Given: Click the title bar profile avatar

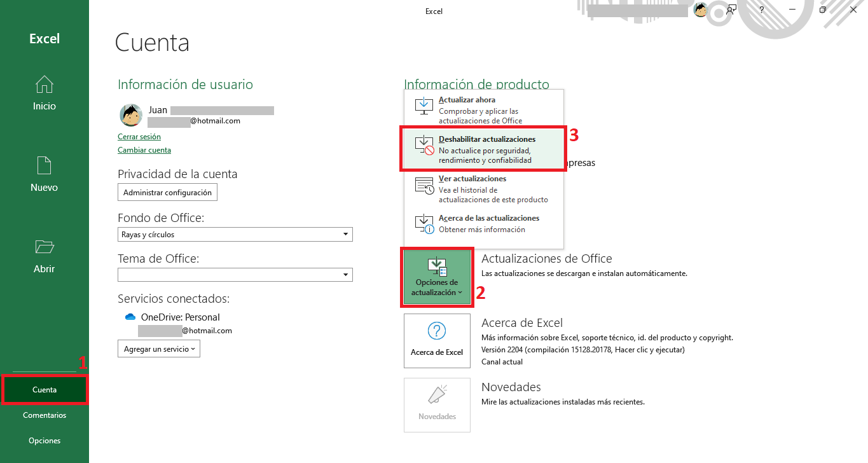Looking at the screenshot, I should 701,10.
